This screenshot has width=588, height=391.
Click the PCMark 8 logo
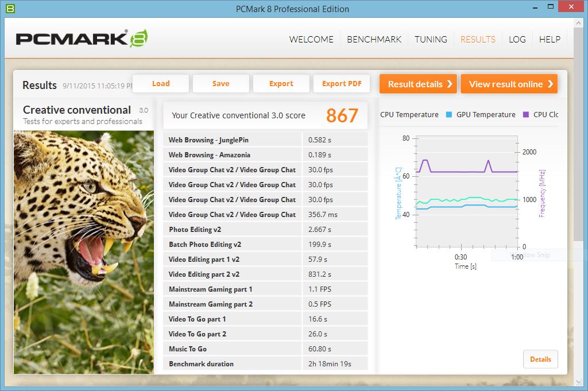[x=82, y=38]
